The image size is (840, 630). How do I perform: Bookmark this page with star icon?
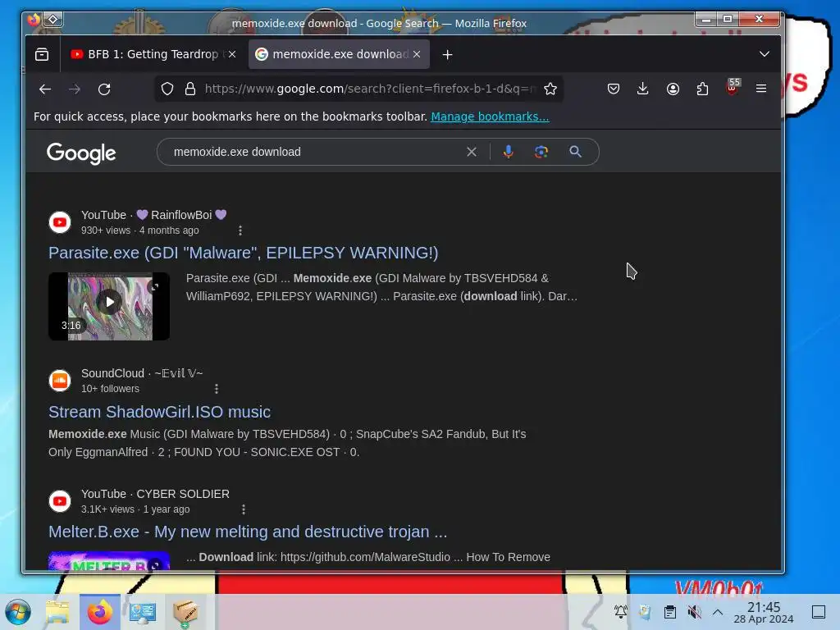(550, 89)
